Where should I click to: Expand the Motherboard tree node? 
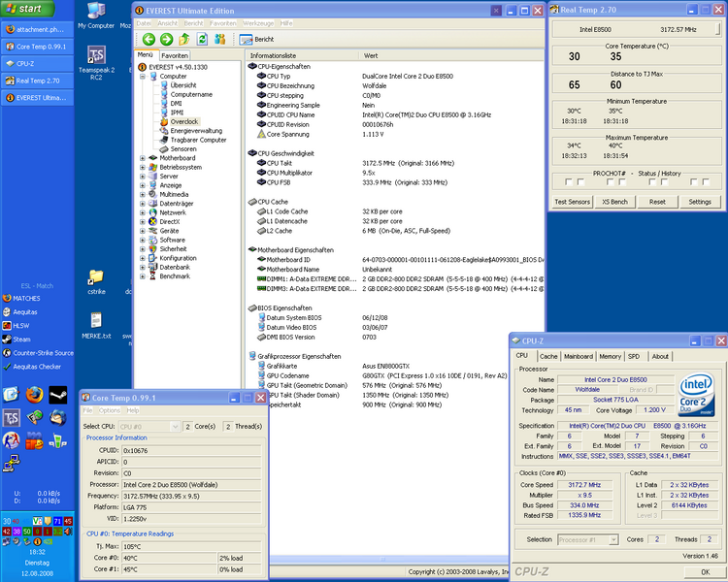pos(143,158)
